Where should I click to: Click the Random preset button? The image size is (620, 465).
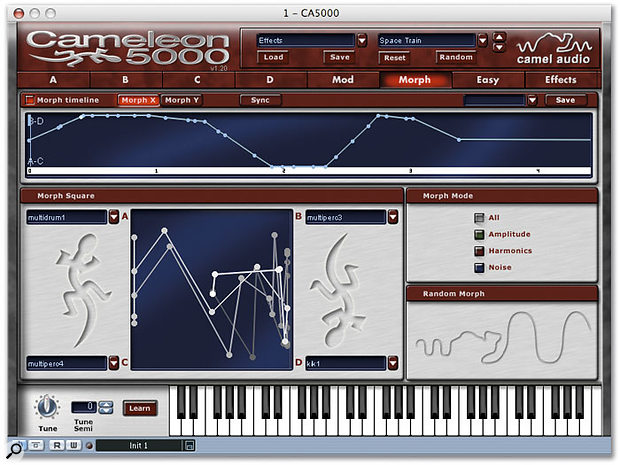456,57
